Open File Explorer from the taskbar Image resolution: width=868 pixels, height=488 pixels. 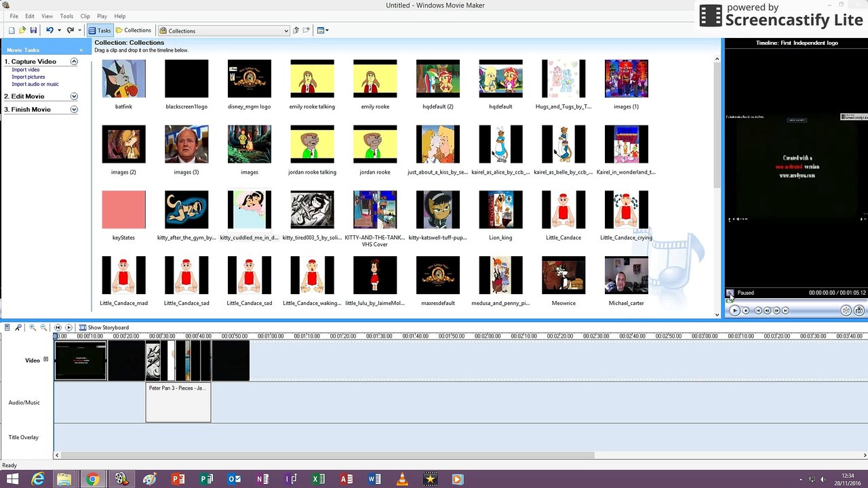(x=64, y=479)
